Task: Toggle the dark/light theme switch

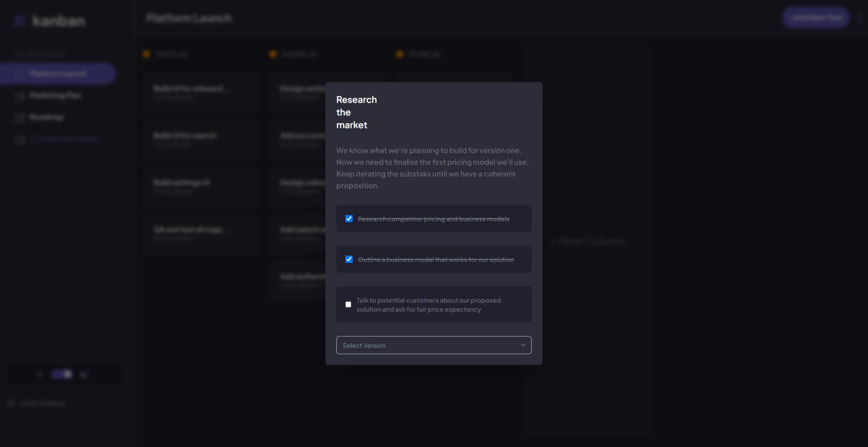Action: pos(62,374)
